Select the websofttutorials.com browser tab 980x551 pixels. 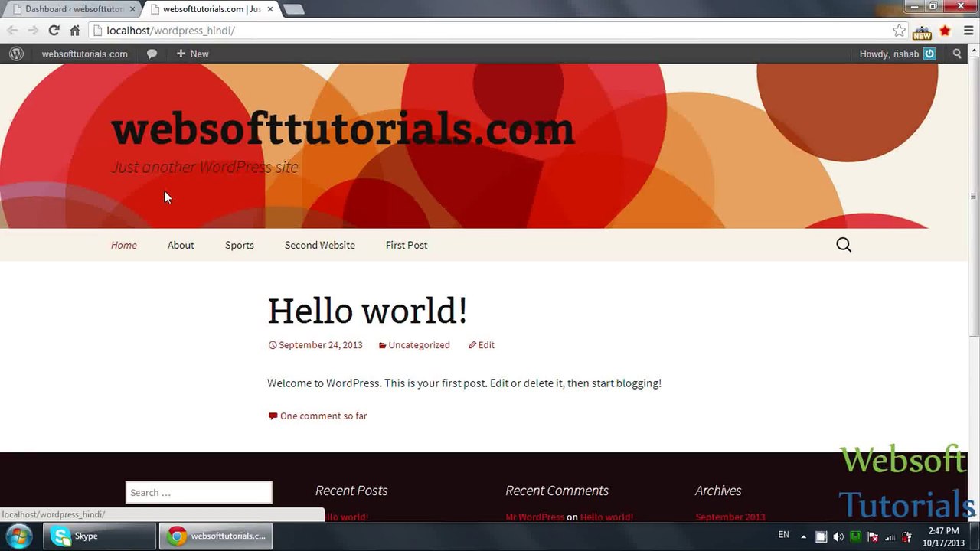(211, 9)
